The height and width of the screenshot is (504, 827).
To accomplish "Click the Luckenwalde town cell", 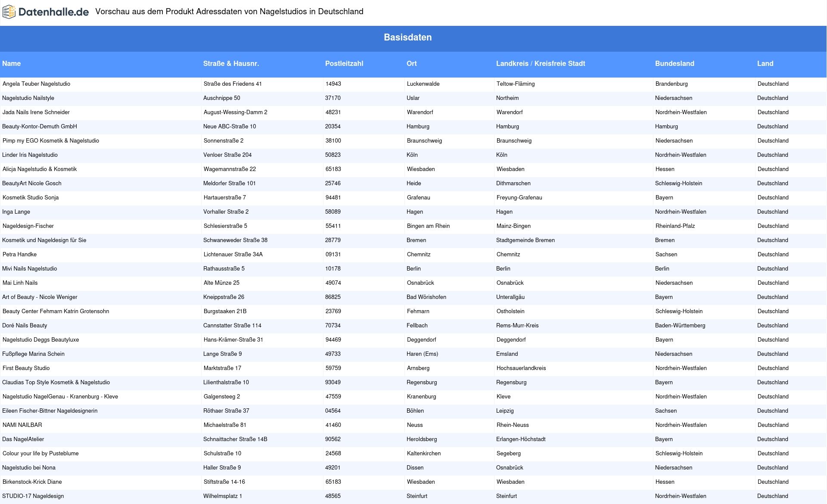I will (x=423, y=84).
